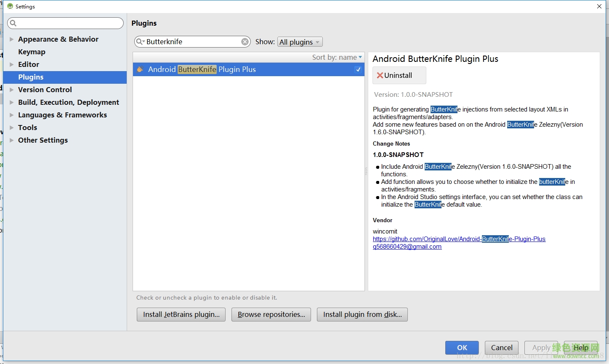Open the Show All plugins dropdown
Viewport: 609px width, 364px height.
coord(300,42)
